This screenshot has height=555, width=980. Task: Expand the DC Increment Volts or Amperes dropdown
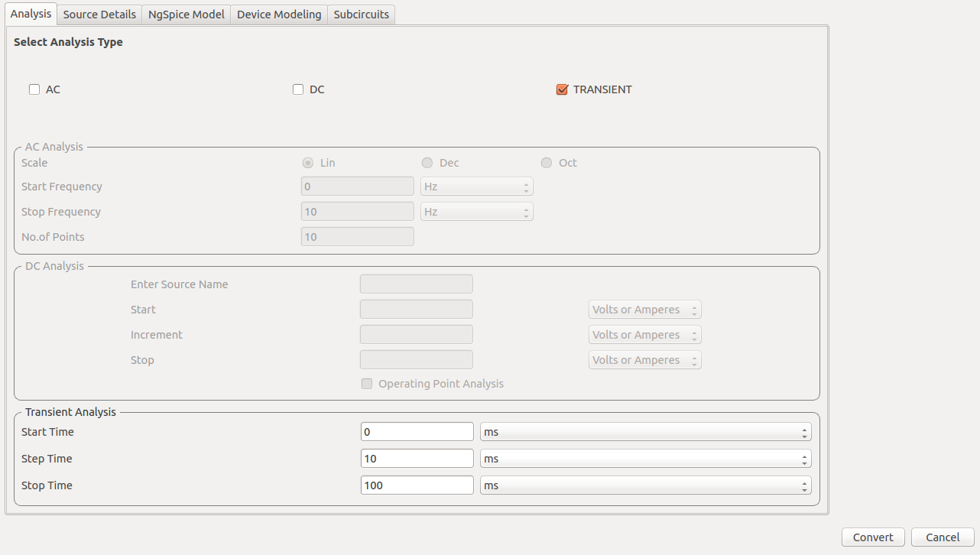coord(645,335)
